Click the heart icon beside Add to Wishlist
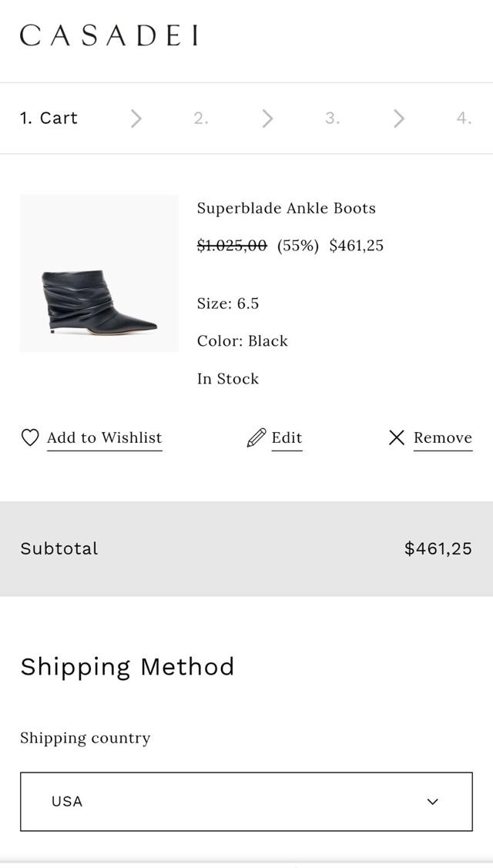Image resolution: width=493 pixels, height=868 pixels. pyautogui.click(x=29, y=437)
